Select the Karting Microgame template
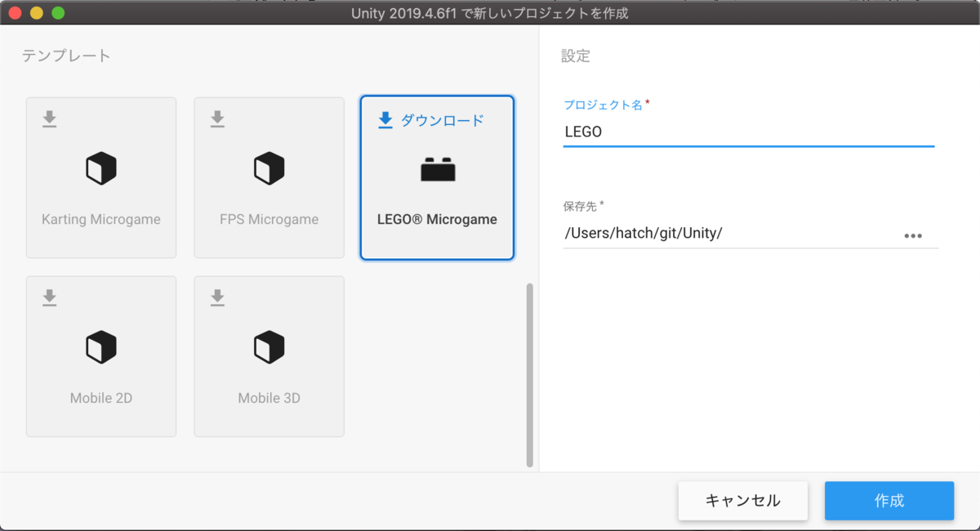This screenshot has width=980, height=531. (x=100, y=177)
